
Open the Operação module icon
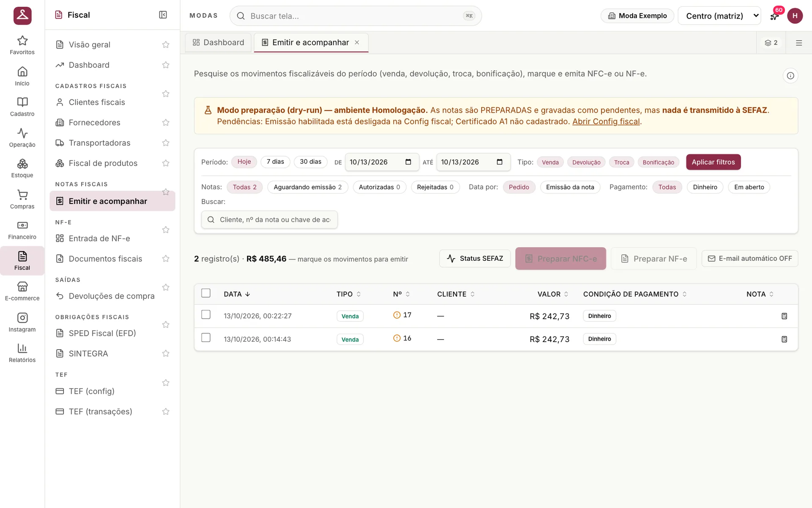point(22,138)
